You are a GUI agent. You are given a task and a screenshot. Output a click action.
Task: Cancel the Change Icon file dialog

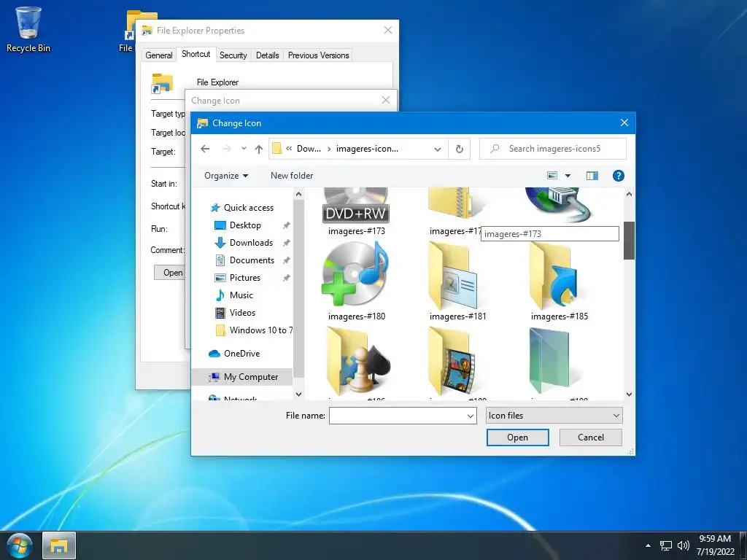(590, 437)
